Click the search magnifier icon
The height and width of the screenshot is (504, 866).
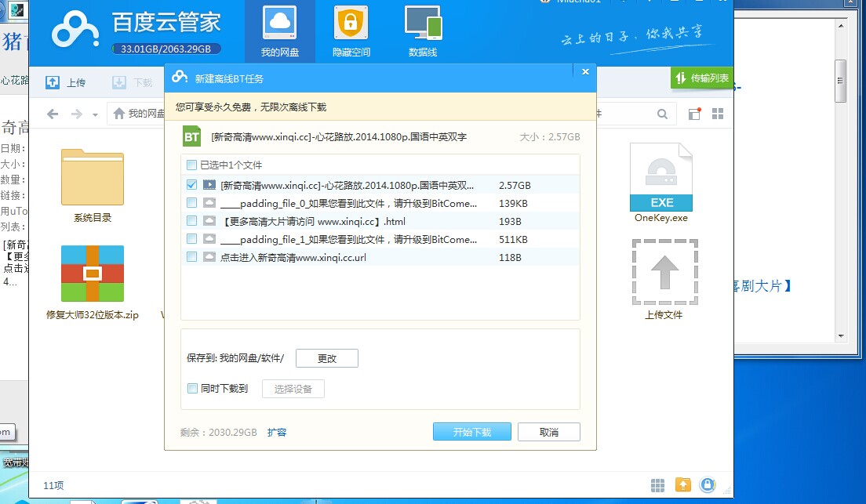coord(662,114)
